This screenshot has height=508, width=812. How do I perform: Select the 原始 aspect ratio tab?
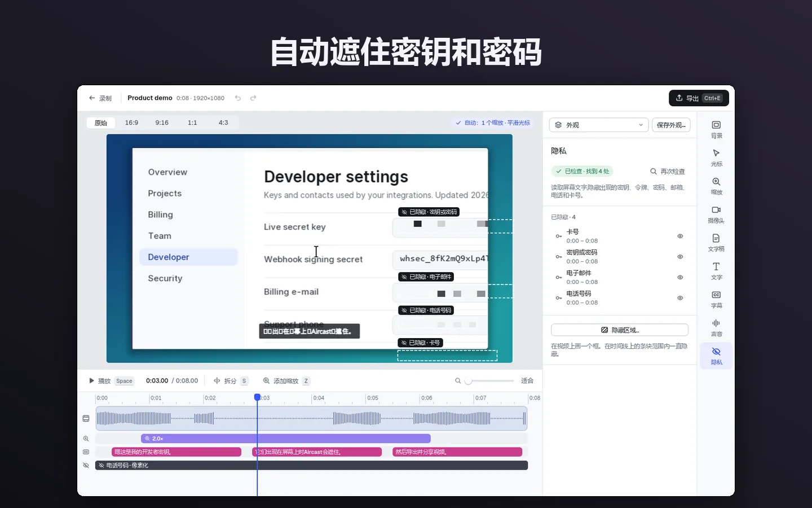101,122
